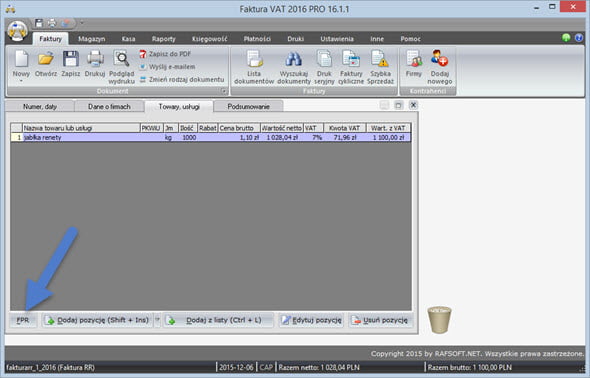
Task: Click the trash bin icon
Action: coord(439,320)
